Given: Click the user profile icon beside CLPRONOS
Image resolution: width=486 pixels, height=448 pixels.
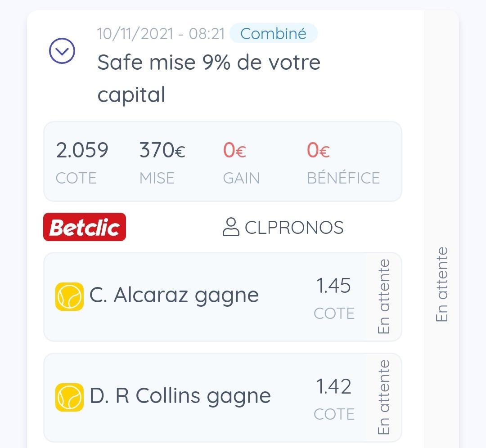Looking at the screenshot, I should (231, 227).
